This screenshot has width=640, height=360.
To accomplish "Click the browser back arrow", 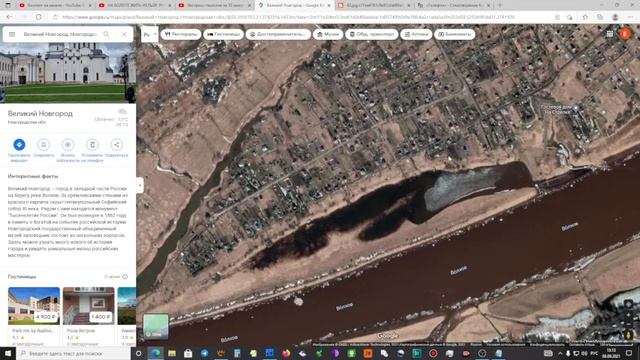I will [9, 17].
